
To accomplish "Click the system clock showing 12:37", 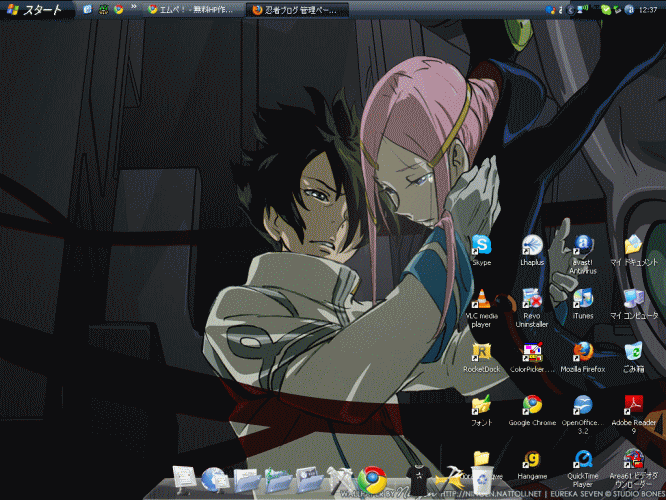I will 648,10.
